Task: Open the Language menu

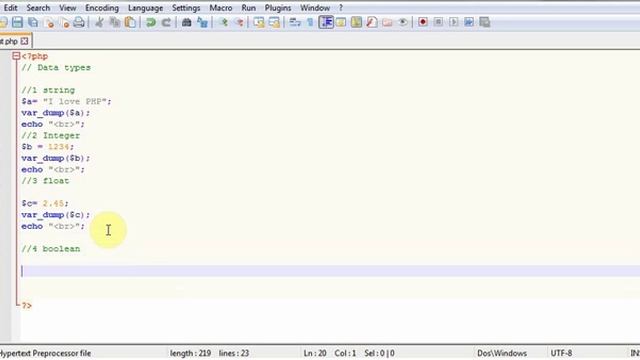Action: point(145,8)
